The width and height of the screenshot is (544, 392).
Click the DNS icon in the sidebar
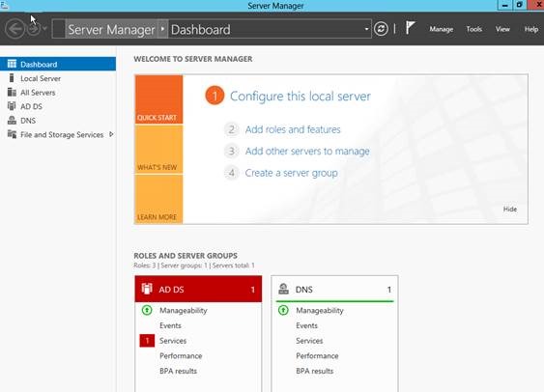click(12, 121)
